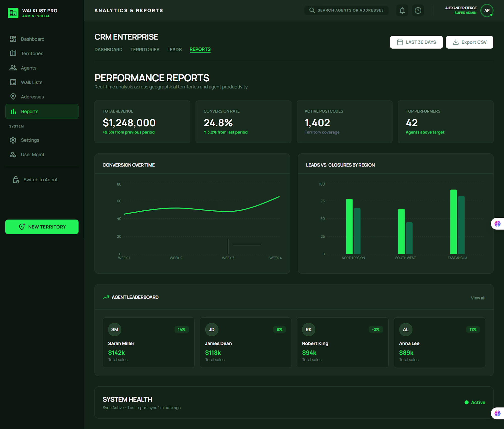
Task: Open Agents in the sidebar
Action: tap(28, 68)
